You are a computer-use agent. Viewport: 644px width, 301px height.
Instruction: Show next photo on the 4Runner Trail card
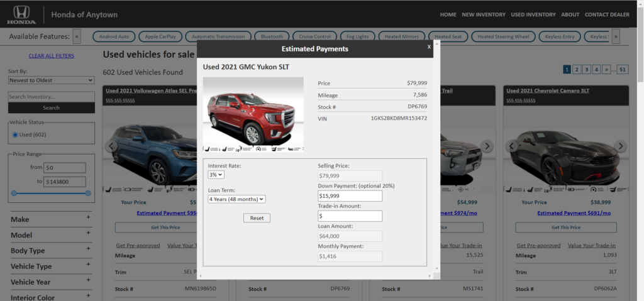point(487,146)
